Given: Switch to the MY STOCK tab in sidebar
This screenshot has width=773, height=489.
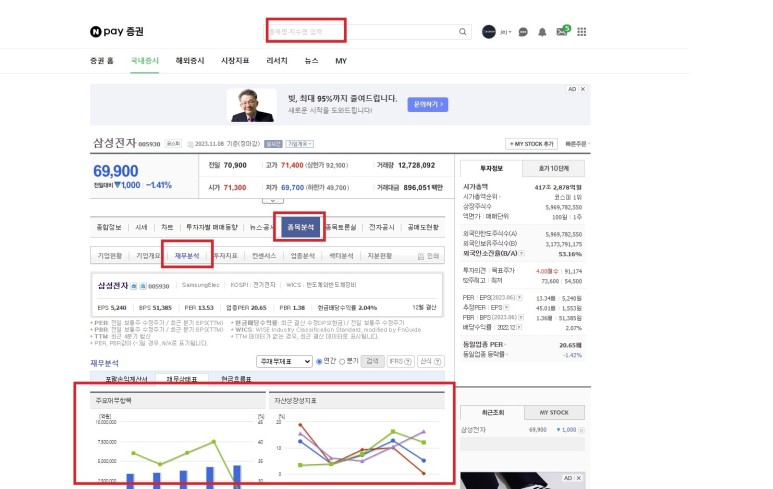Looking at the screenshot, I should (x=554, y=413).
